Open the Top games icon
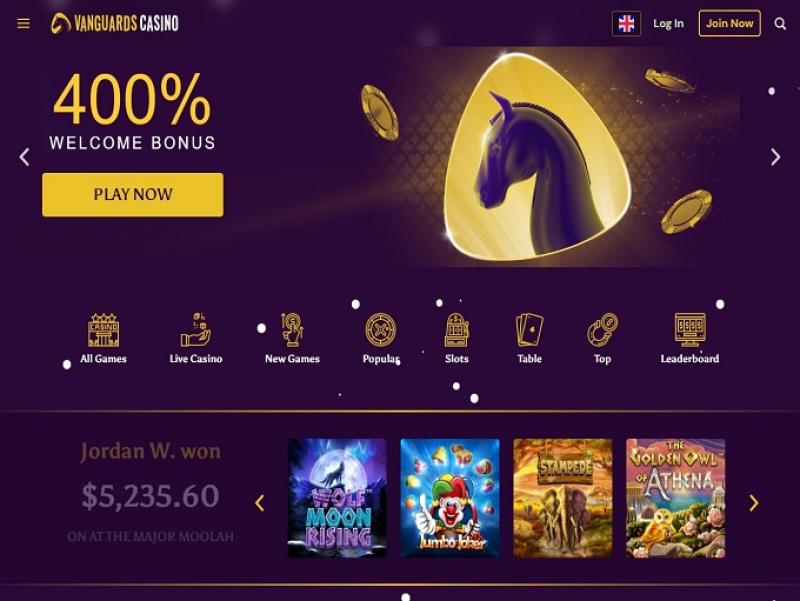800x601 pixels. 603,330
